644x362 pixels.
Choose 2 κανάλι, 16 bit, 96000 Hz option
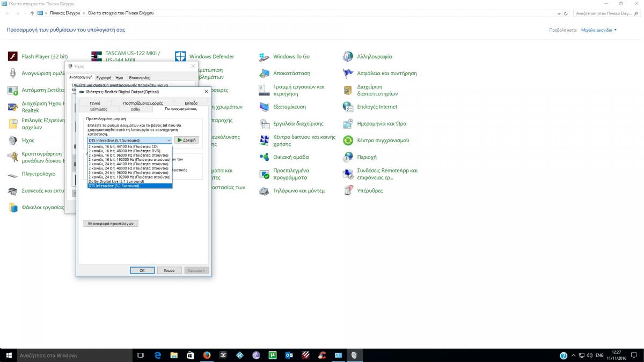coord(130,155)
